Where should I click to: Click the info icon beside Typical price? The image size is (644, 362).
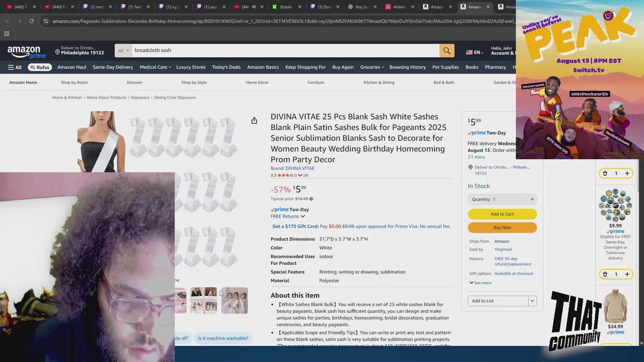[x=311, y=199]
